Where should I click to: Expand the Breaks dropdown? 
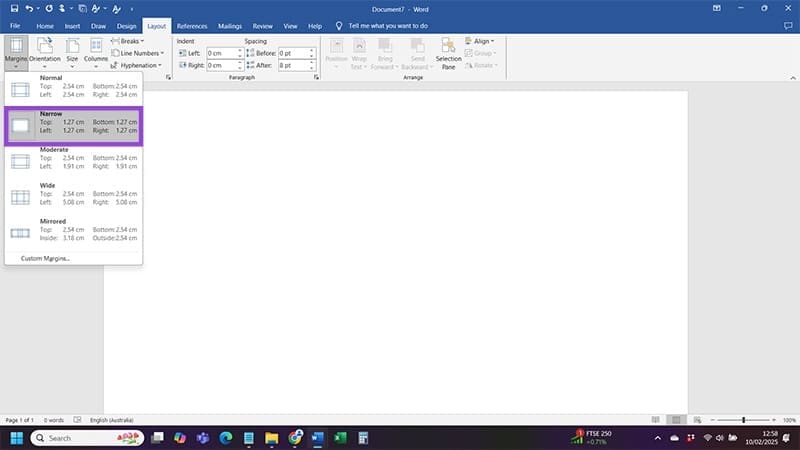tap(130, 41)
